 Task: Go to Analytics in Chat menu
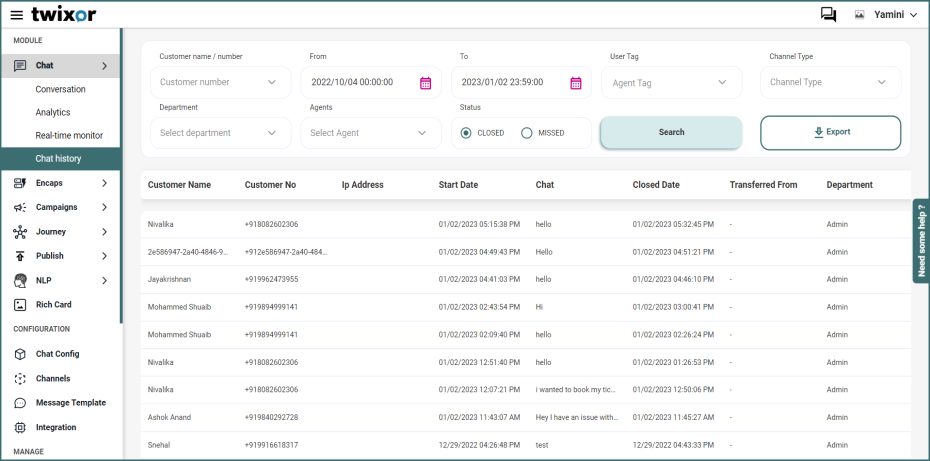pos(53,113)
